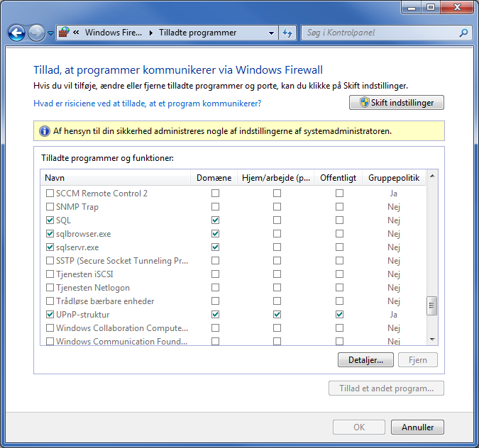The image size is (479, 448).
Task: Uncheck the 'sqlbrowser.exe' Domæne checkbox
Action: pyautogui.click(x=215, y=233)
